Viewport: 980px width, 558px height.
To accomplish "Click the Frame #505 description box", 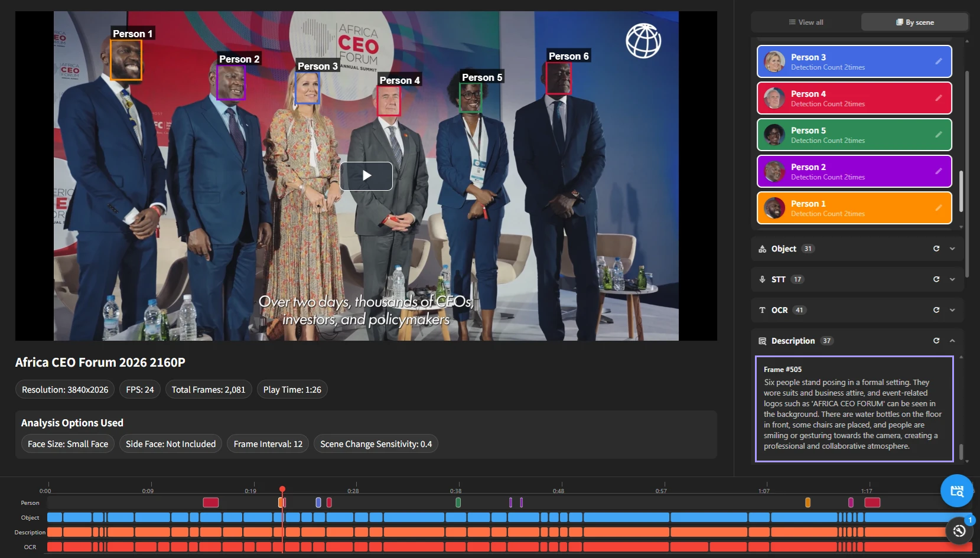I will coord(854,409).
